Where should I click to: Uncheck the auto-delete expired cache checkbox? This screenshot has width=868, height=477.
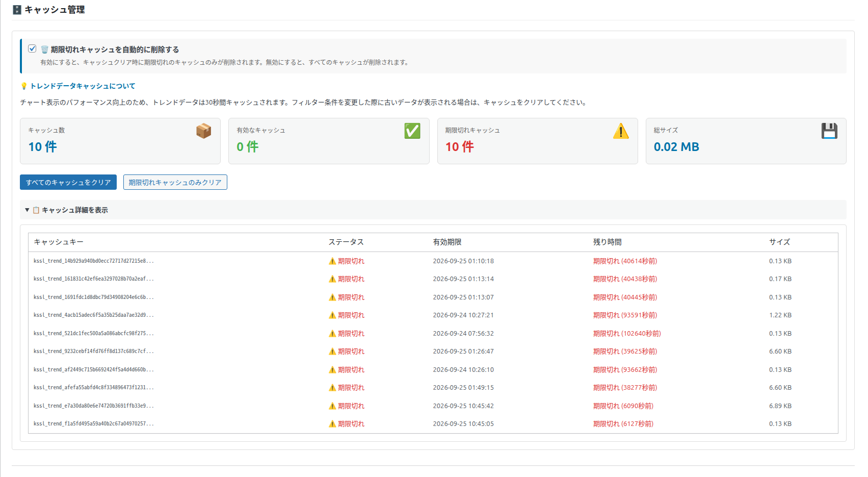(32, 49)
